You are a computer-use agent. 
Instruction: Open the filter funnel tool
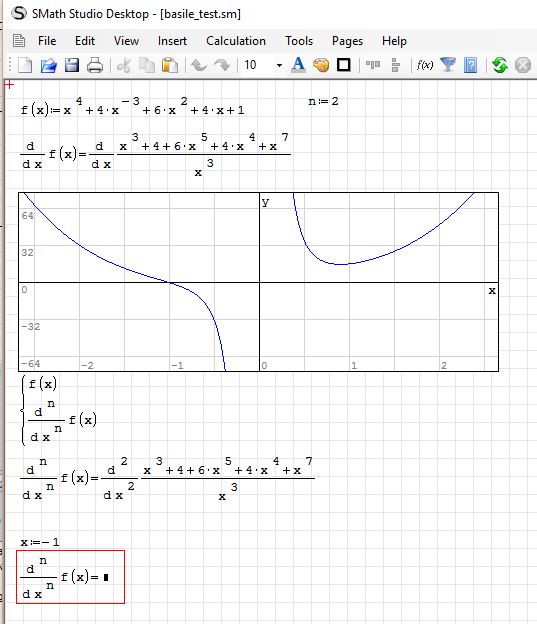coord(448,65)
